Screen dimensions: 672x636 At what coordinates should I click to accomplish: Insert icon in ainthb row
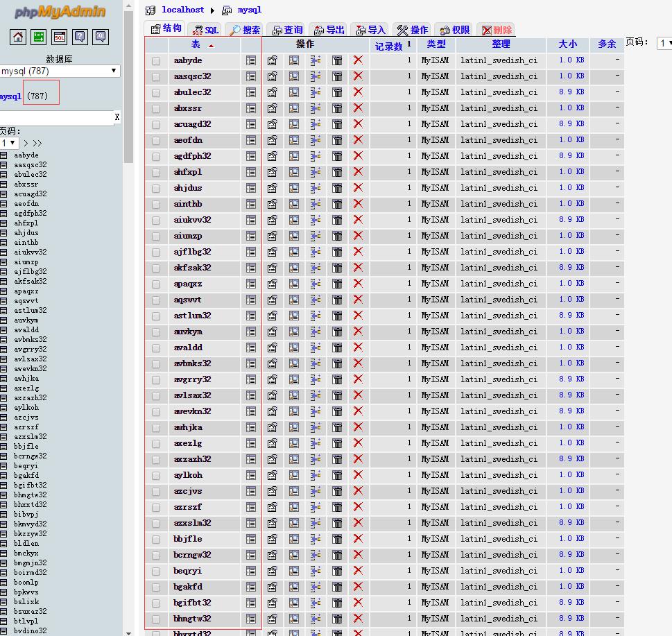click(316, 204)
